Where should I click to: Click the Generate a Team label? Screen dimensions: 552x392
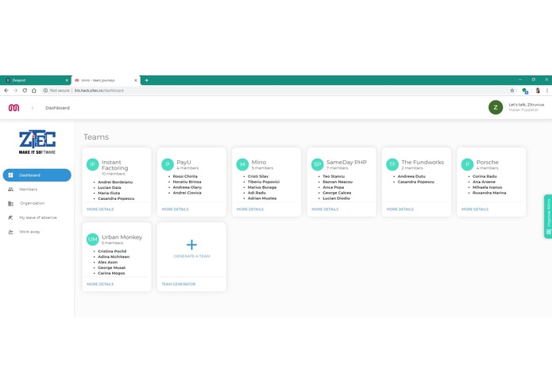tap(191, 256)
